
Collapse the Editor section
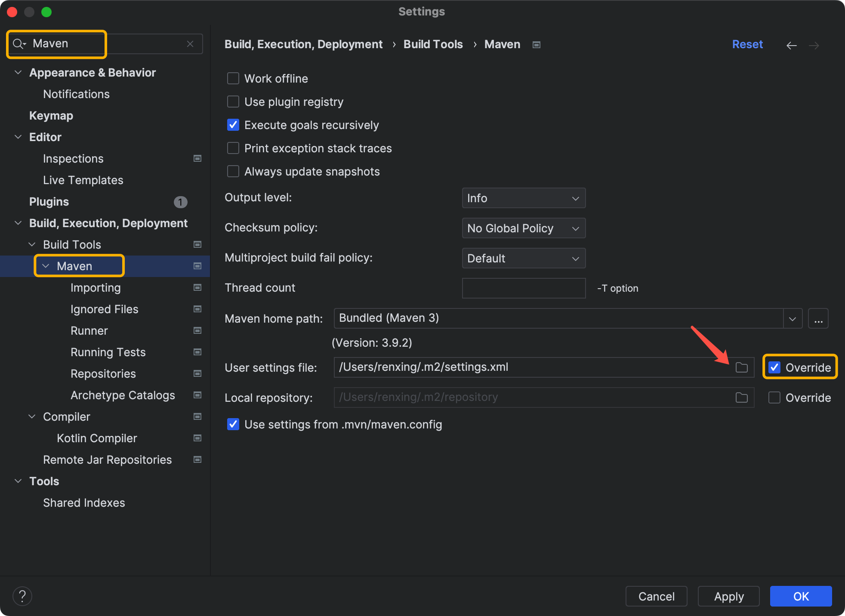click(x=18, y=137)
